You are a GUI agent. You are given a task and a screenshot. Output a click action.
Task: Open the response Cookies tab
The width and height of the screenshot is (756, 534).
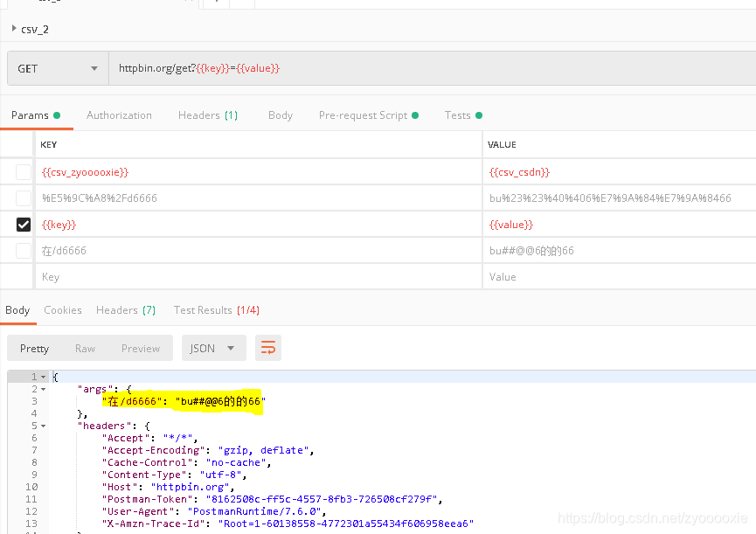[63, 310]
